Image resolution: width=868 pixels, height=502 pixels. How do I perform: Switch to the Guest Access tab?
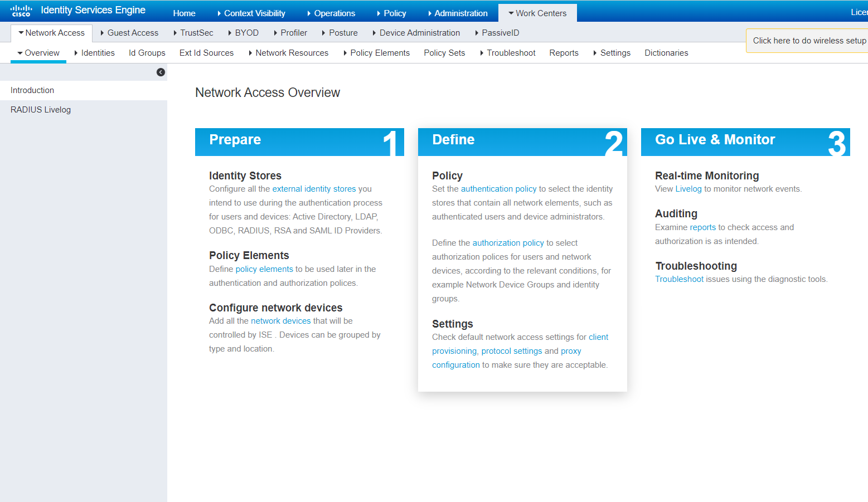point(132,32)
